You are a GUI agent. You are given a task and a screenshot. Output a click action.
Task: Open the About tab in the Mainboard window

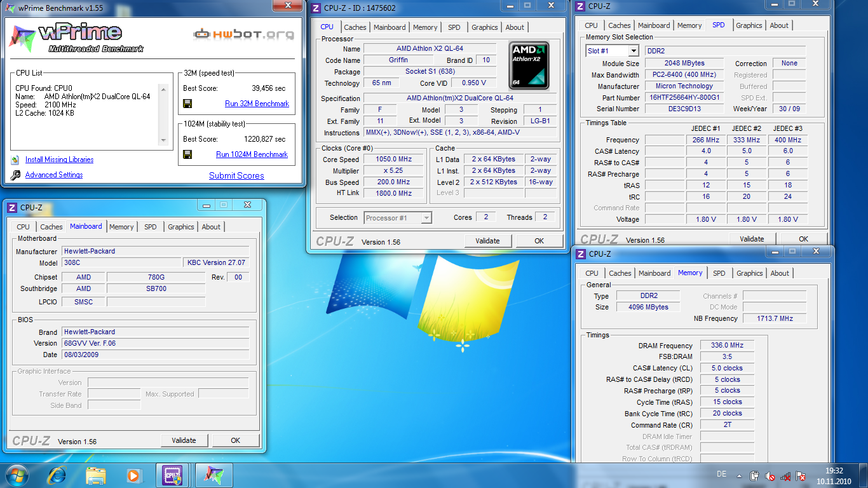(x=211, y=227)
